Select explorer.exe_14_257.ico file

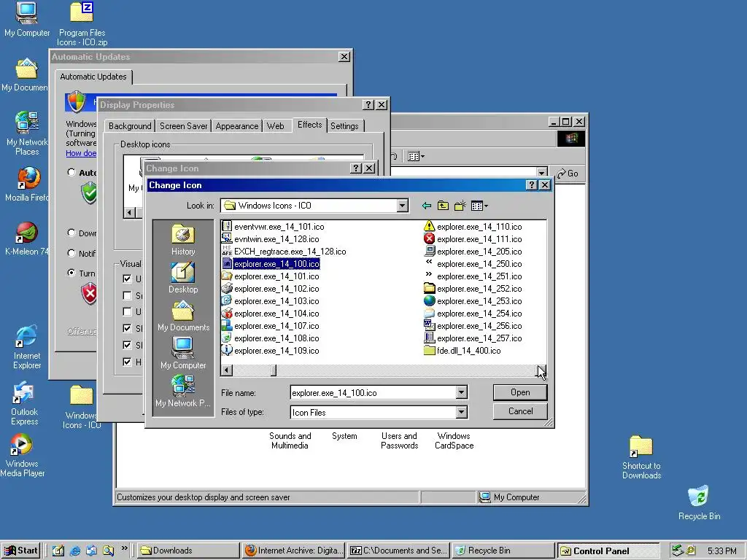click(473, 338)
